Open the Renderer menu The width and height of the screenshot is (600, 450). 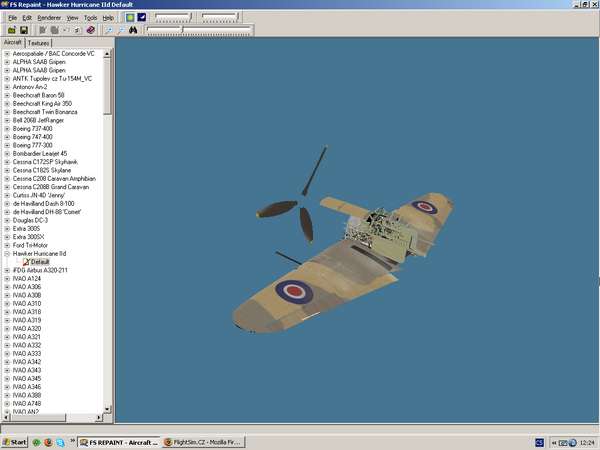tap(49, 18)
